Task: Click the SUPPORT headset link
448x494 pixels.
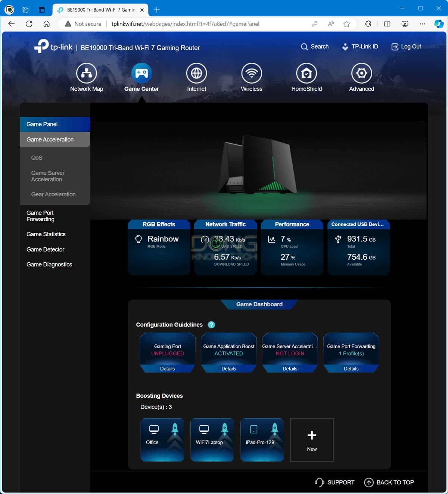Action: (x=335, y=482)
